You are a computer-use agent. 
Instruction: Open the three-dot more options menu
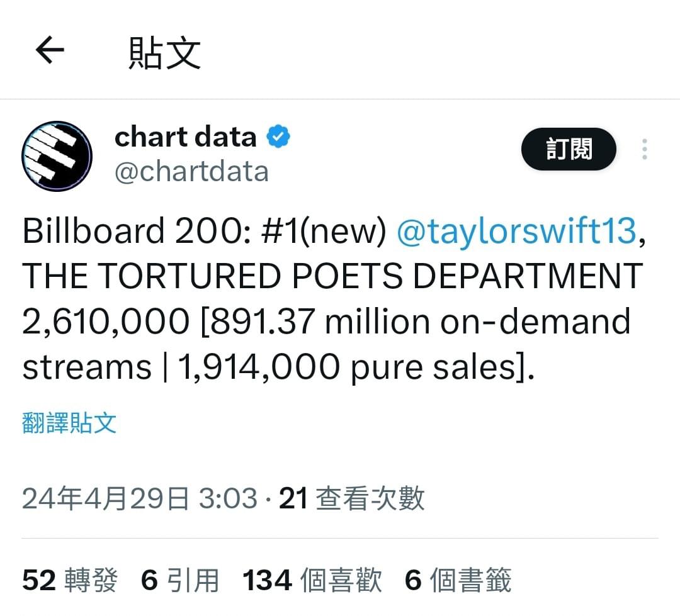tap(645, 149)
